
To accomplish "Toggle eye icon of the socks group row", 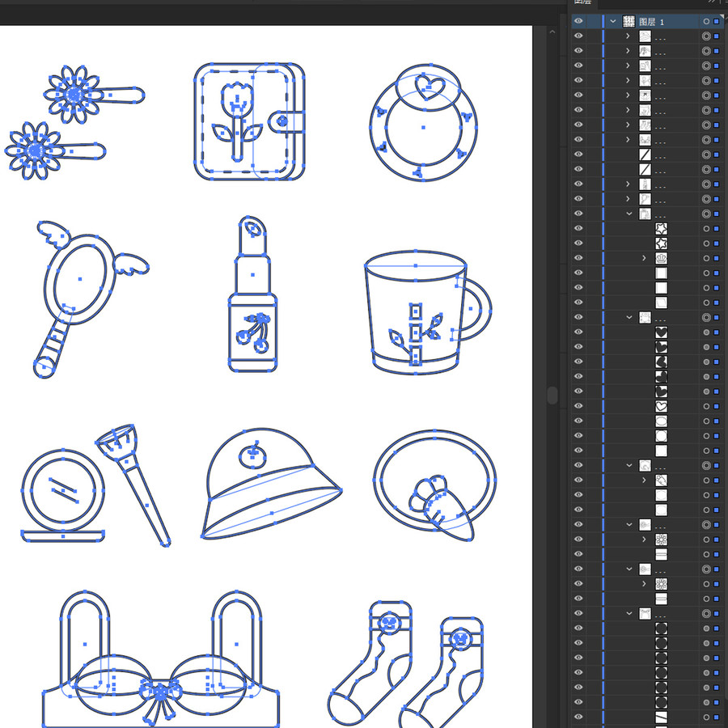I will click(578, 125).
